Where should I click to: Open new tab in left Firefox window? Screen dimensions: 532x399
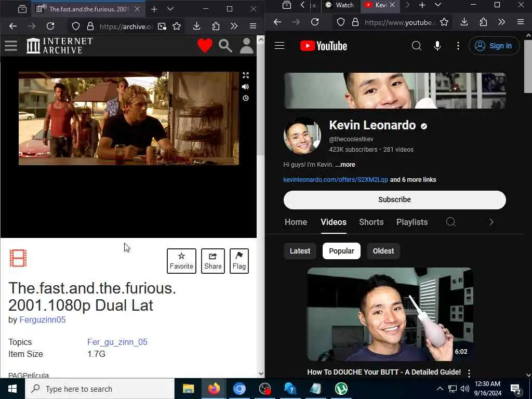point(154,9)
